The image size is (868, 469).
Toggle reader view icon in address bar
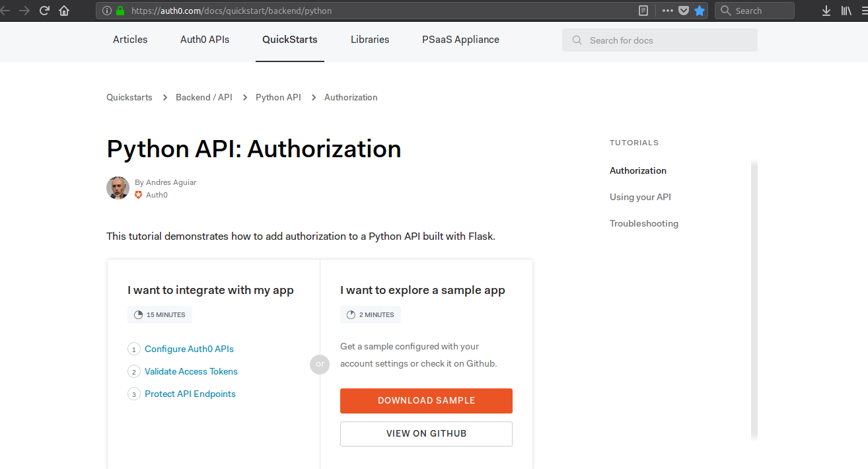click(x=643, y=11)
